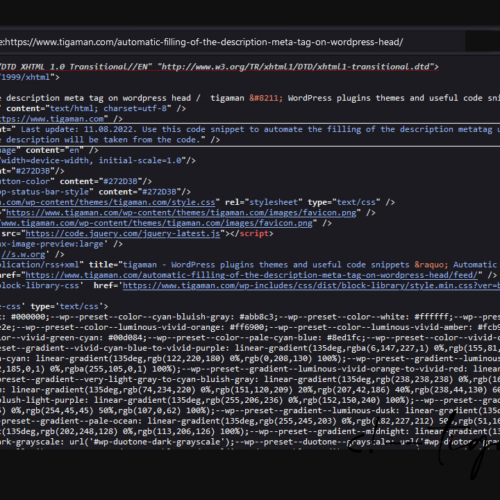The image size is (500, 500).
Task: Open the wordpress-head/feed/ link
Action: pyautogui.click(x=252, y=275)
